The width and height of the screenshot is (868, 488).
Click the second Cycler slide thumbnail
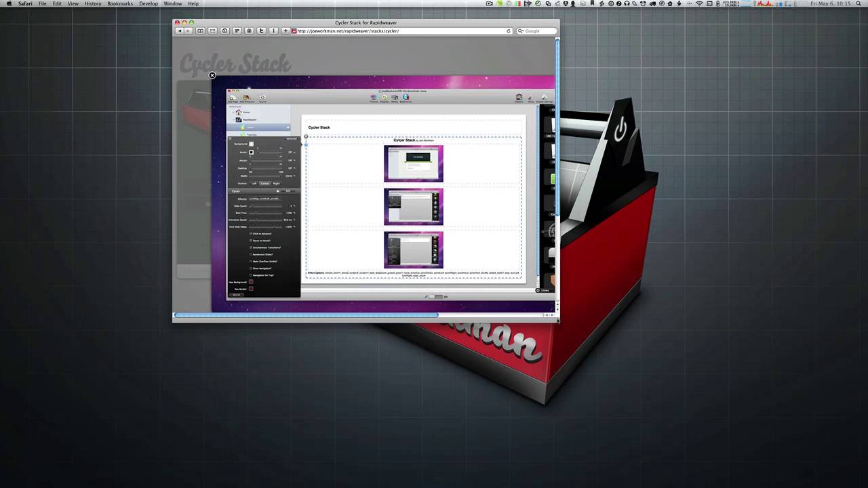point(414,207)
